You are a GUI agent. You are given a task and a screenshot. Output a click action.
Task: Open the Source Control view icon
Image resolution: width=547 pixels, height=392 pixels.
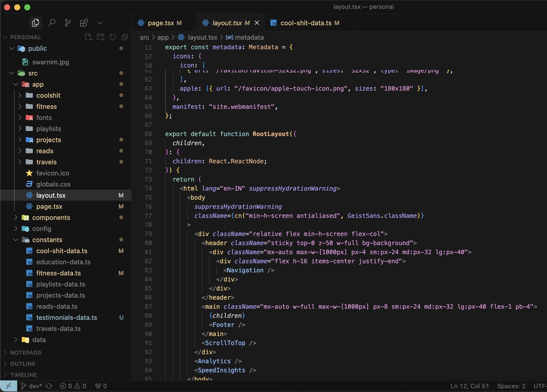pyautogui.click(x=68, y=23)
